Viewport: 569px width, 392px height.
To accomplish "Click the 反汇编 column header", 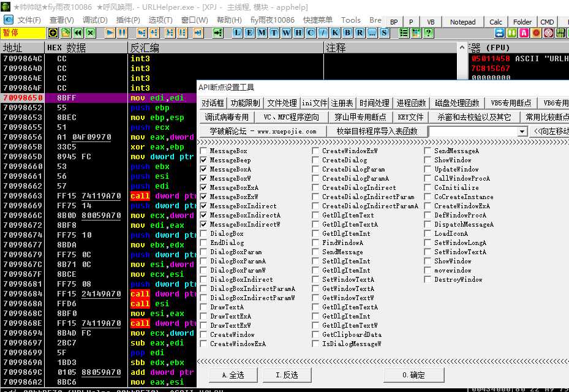I will click(x=225, y=48).
